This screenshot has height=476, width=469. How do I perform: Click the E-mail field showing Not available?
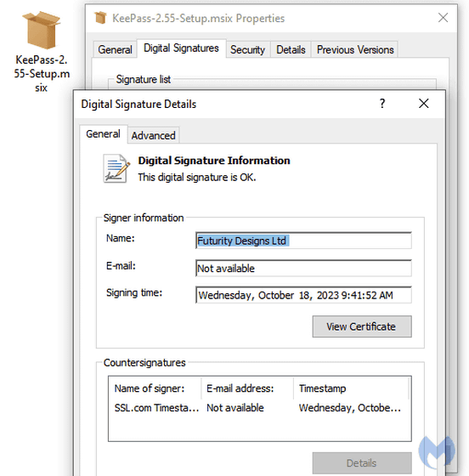[303, 269]
